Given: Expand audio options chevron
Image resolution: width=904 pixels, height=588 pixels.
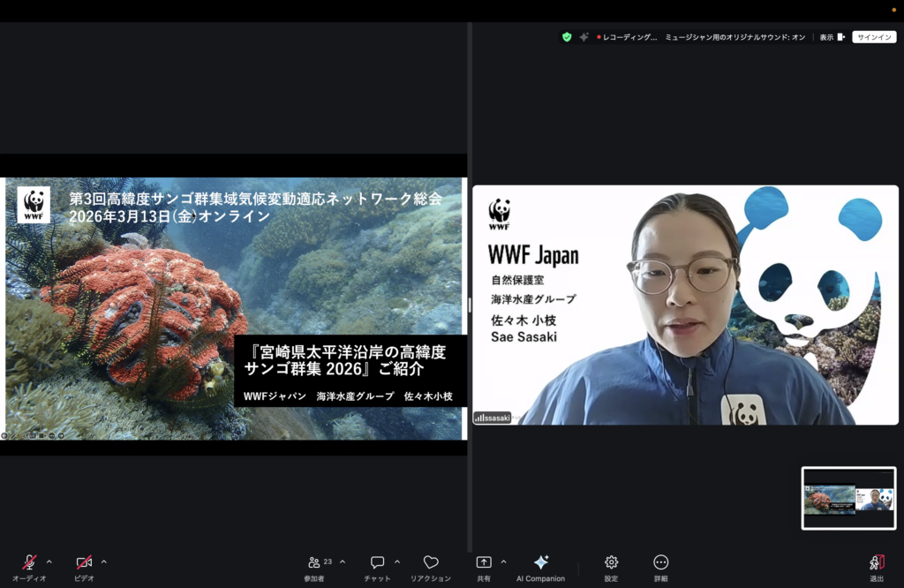Looking at the screenshot, I should pos(49,562).
